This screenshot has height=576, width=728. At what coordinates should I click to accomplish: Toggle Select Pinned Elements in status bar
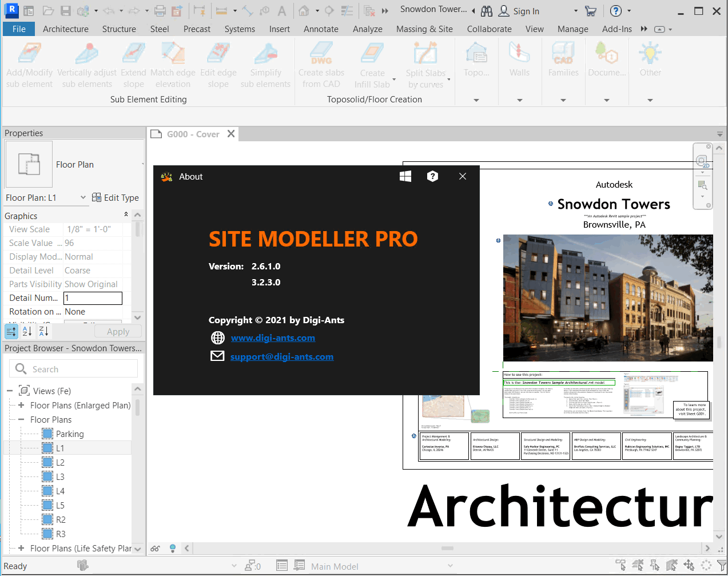click(x=655, y=565)
